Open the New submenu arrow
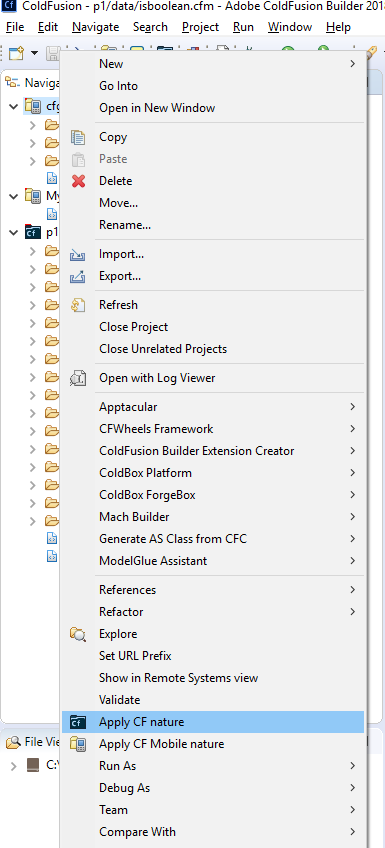The image size is (385, 848). (x=353, y=64)
